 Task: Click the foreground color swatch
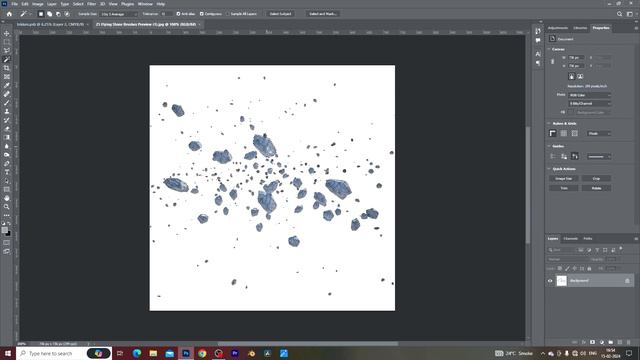point(5,230)
